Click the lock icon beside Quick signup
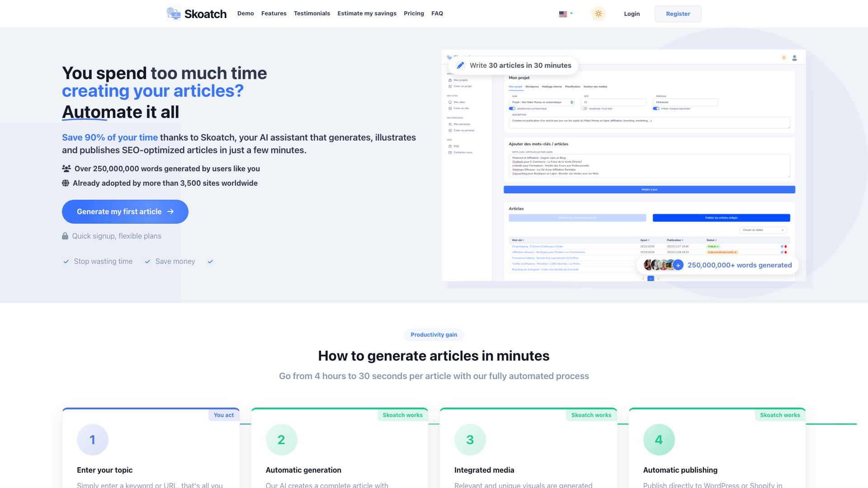Viewport: 868px width, 488px height. click(65, 236)
